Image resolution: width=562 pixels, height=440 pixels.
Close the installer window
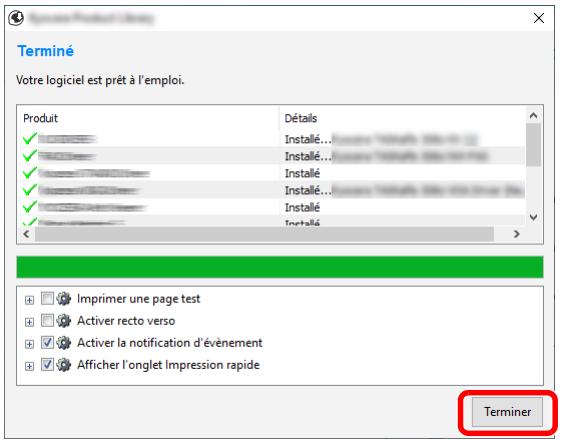point(539,18)
